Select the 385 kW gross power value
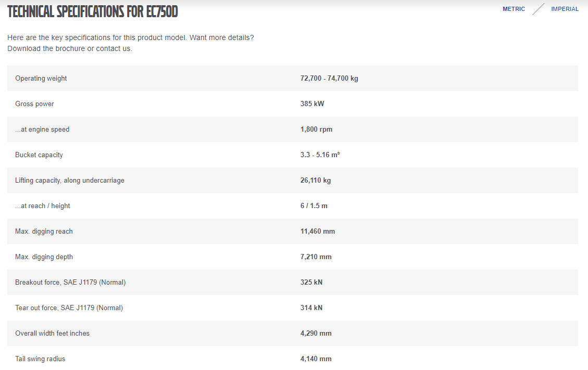588x370 pixels. point(312,104)
